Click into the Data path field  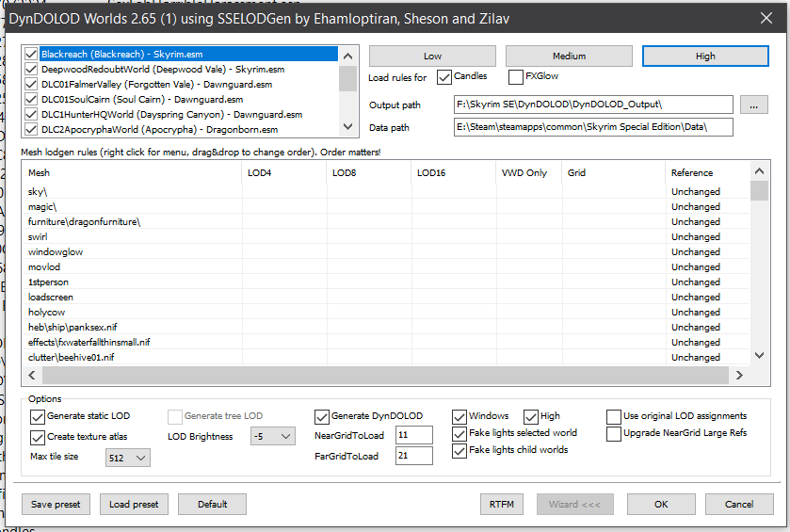(x=593, y=127)
